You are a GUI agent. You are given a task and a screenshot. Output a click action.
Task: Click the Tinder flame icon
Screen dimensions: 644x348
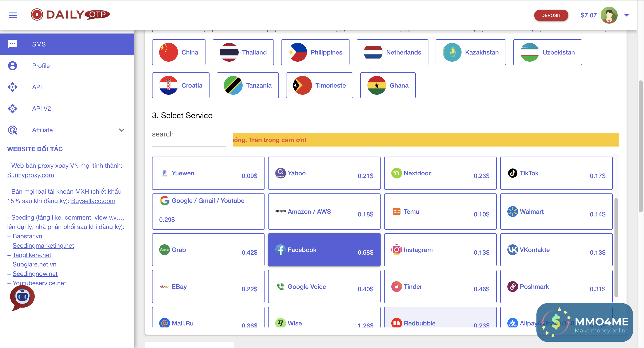click(396, 286)
